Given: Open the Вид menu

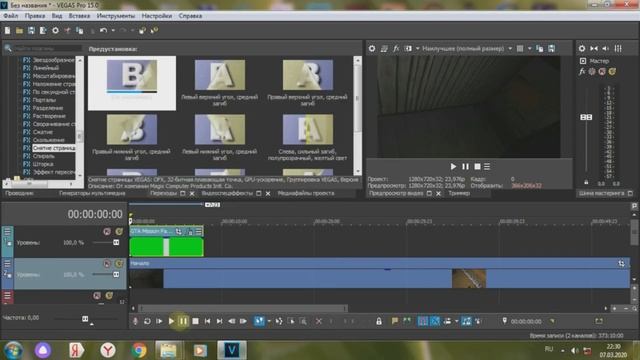Looking at the screenshot, I should click(x=57, y=16).
